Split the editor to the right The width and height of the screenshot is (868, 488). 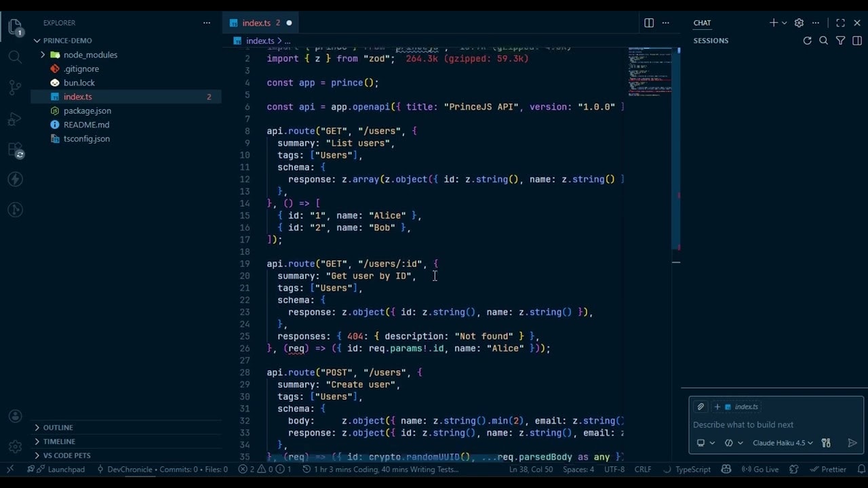pos(649,23)
